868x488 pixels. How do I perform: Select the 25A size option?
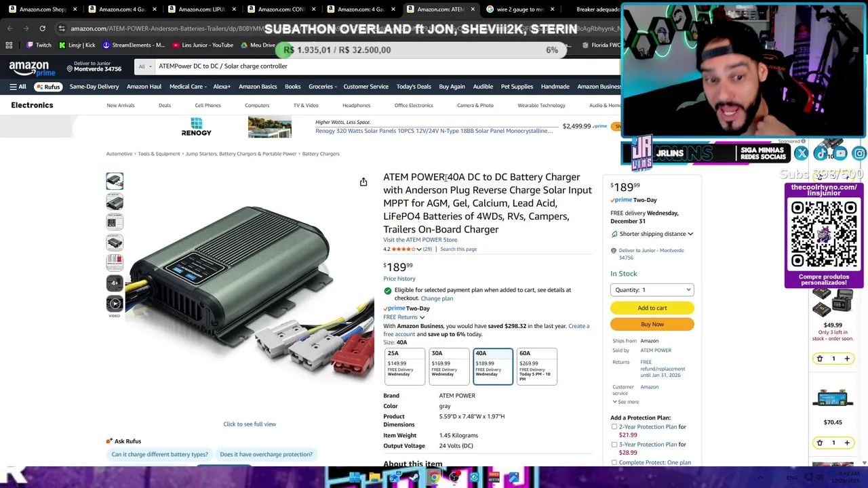tap(404, 367)
